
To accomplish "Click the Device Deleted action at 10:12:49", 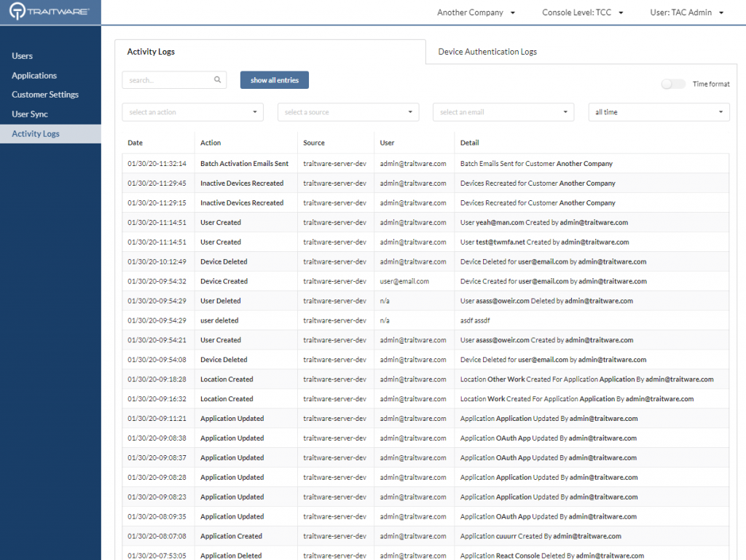I will click(x=224, y=261).
